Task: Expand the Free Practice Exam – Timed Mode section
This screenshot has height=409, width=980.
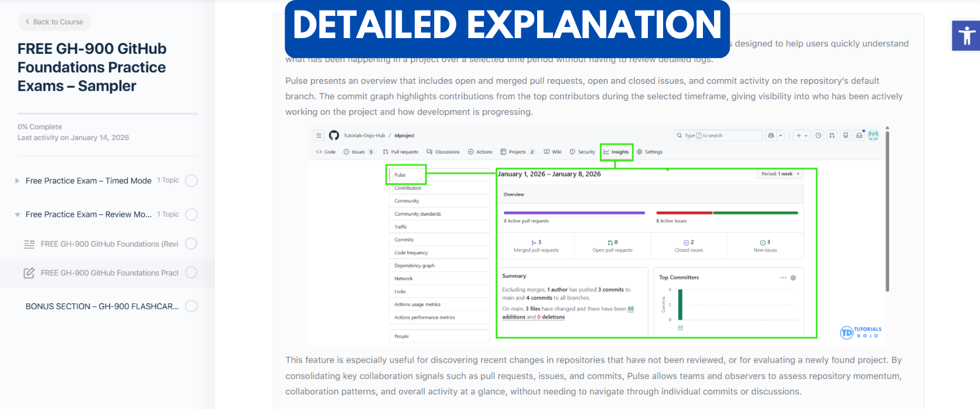Action: 18,180
